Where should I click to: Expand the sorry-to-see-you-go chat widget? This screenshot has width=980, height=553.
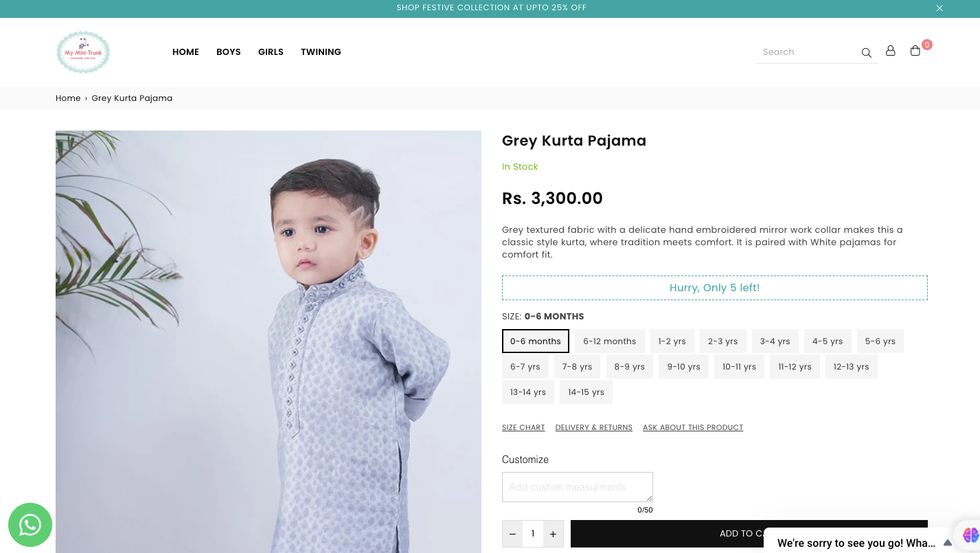(948, 543)
